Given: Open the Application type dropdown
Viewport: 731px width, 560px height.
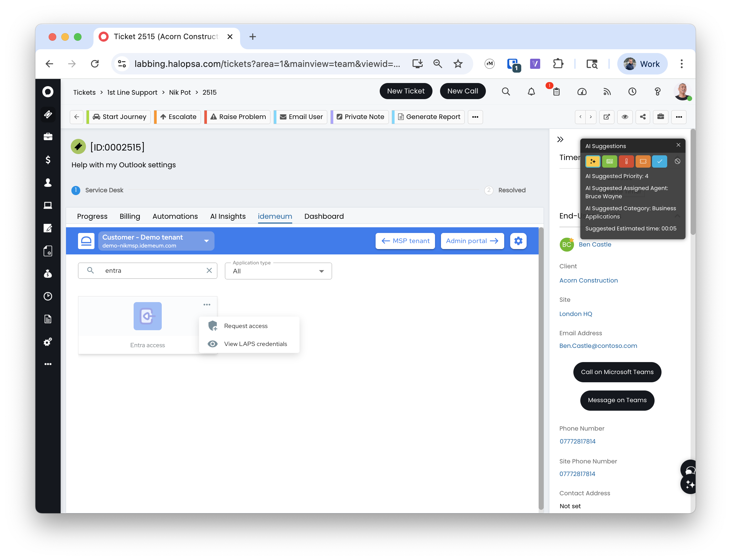Looking at the screenshot, I should [x=278, y=271].
